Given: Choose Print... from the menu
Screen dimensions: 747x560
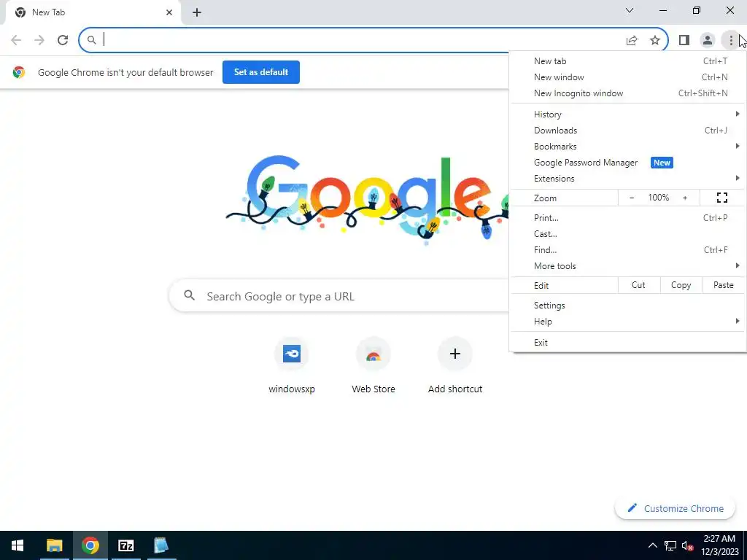Looking at the screenshot, I should tap(628, 218).
